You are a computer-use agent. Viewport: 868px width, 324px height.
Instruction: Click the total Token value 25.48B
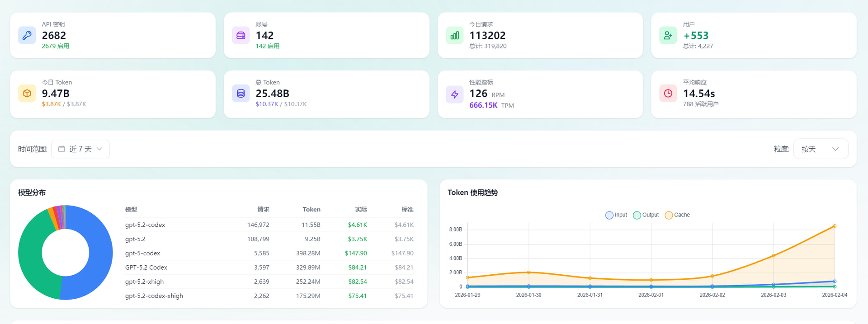point(272,94)
